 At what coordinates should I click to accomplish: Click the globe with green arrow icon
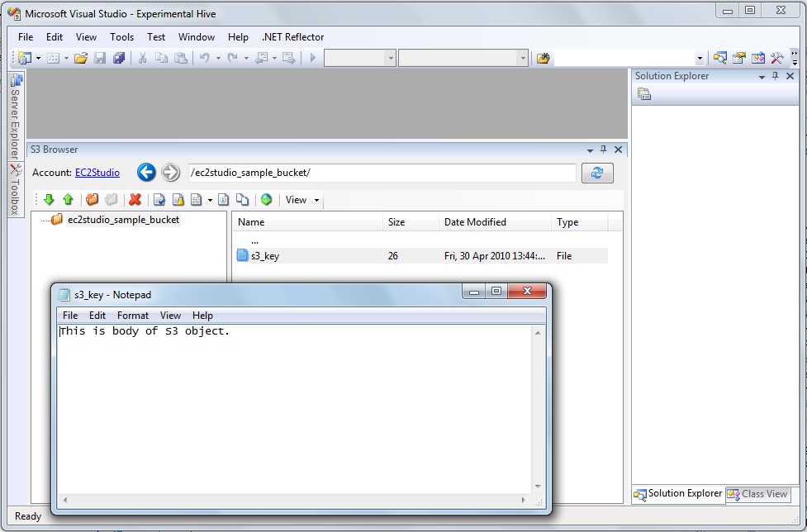pyautogui.click(x=266, y=200)
